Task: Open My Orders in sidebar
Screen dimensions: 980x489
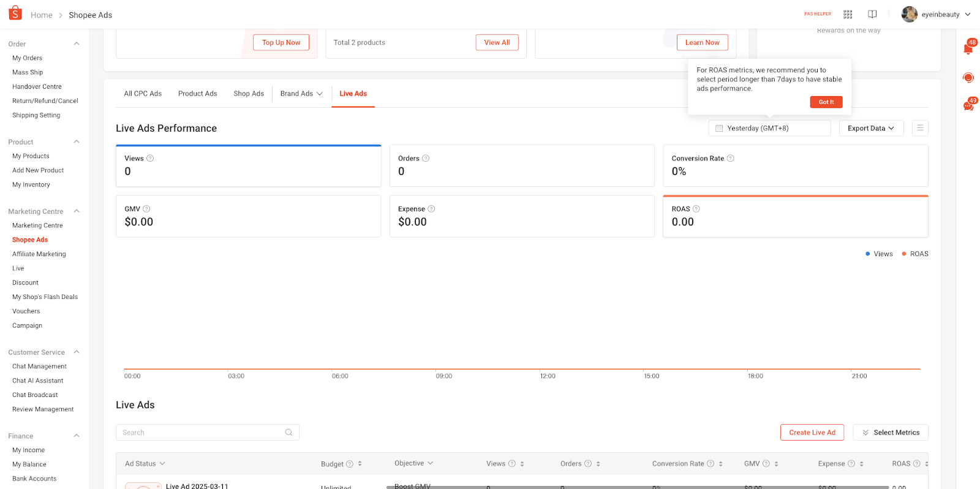Action: point(28,58)
